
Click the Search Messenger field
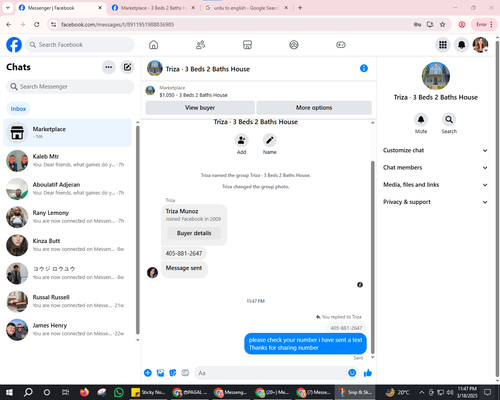(x=70, y=87)
